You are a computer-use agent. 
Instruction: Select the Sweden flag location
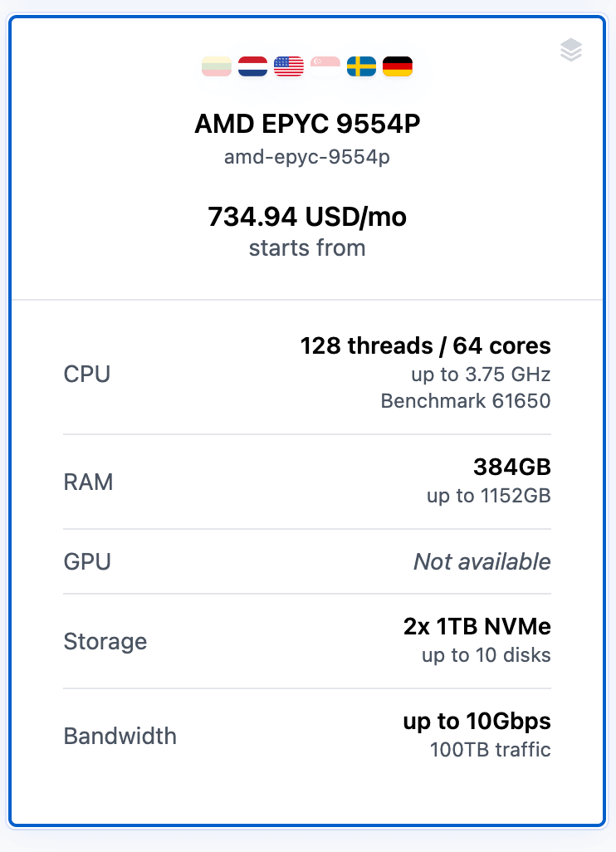(361, 66)
